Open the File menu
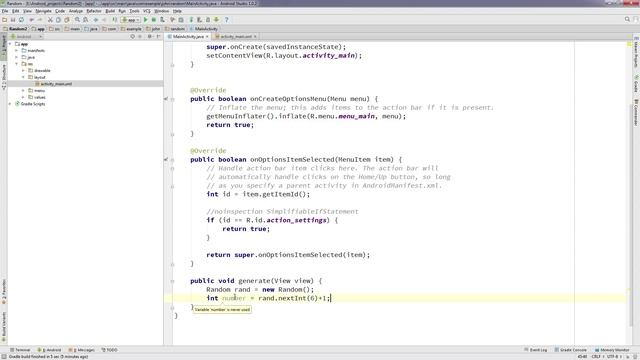Viewport: 640px width, 360px height. coord(5,11)
